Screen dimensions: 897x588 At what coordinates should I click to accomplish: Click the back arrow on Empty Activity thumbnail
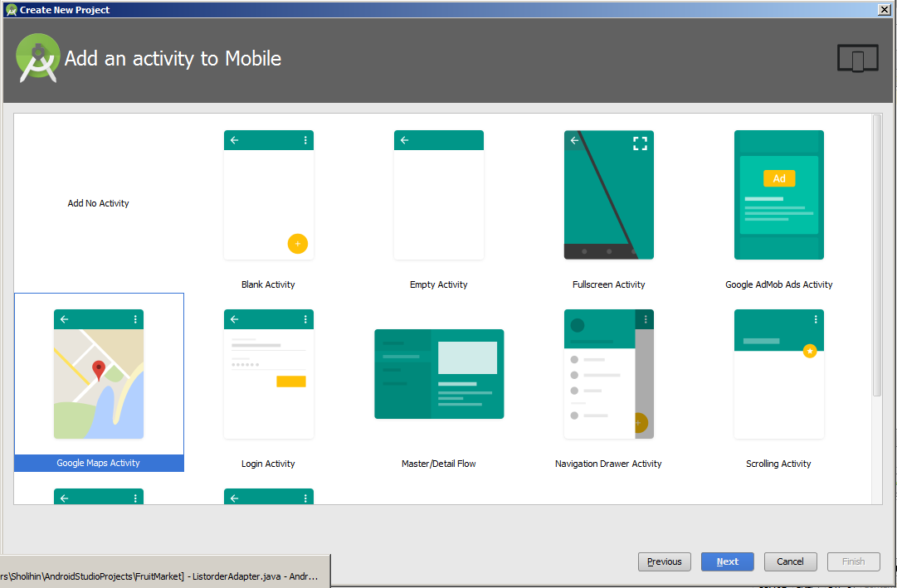click(404, 140)
